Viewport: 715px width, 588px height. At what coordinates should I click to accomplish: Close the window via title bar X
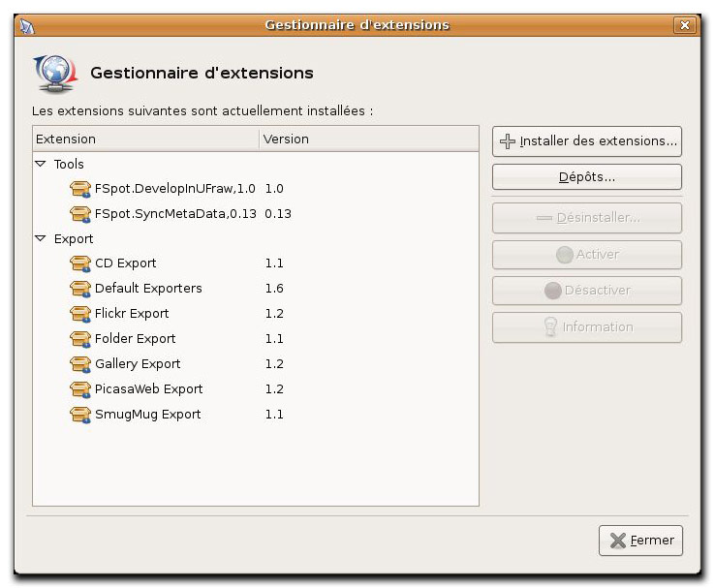[684, 25]
